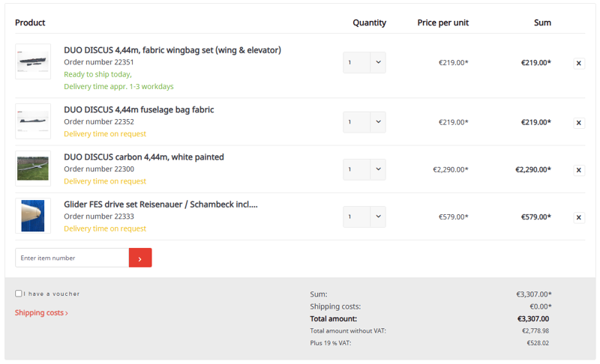Expand quantity selector for fuselage bag
This screenshot has width=600, height=364.
(x=364, y=122)
